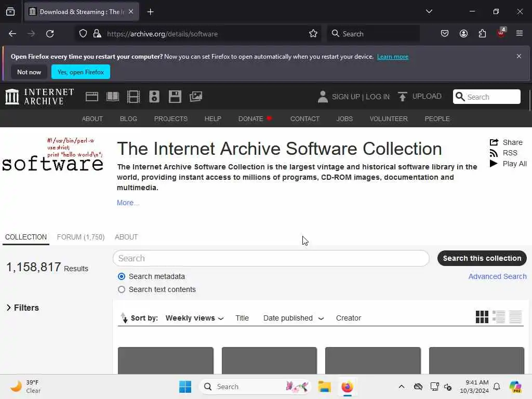Open the Windows Start menu

point(185,387)
